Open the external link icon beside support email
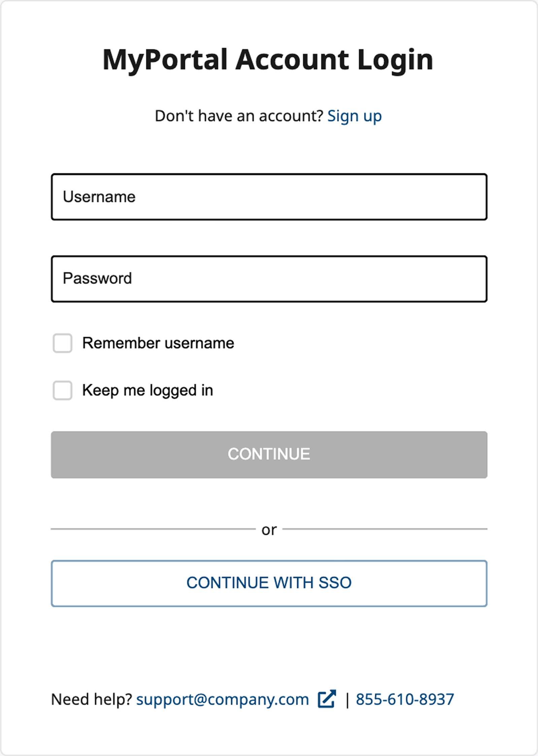The height and width of the screenshot is (756, 538). coord(327,699)
